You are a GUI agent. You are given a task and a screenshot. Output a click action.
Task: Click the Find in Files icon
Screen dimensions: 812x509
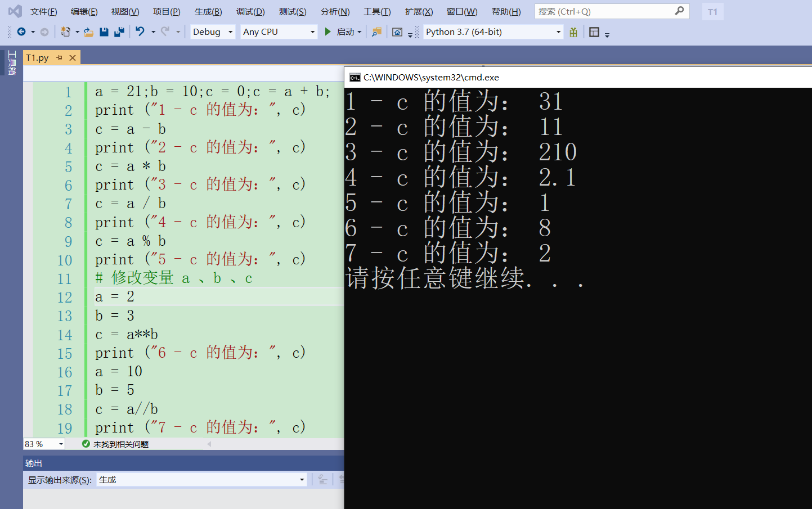click(375, 32)
